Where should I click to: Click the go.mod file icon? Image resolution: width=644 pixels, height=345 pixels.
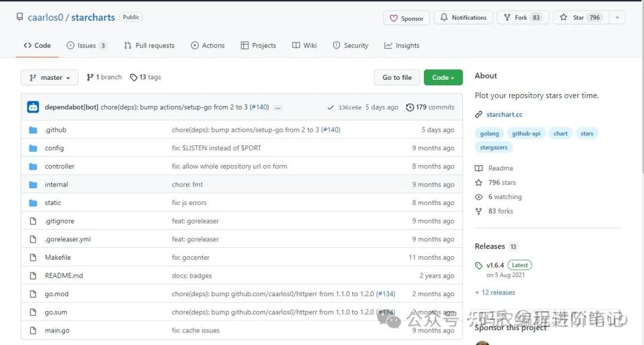coord(33,294)
